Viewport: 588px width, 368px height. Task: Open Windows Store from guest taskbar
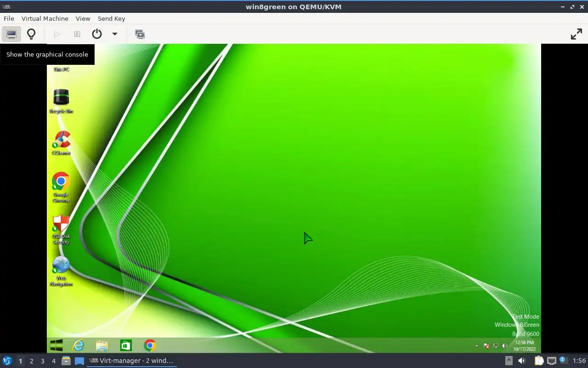tap(125, 345)
